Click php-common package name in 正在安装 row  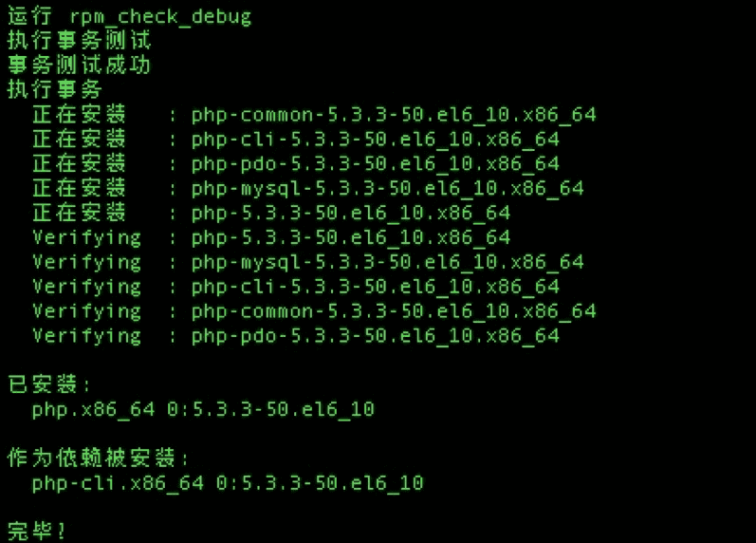[394, 115]
